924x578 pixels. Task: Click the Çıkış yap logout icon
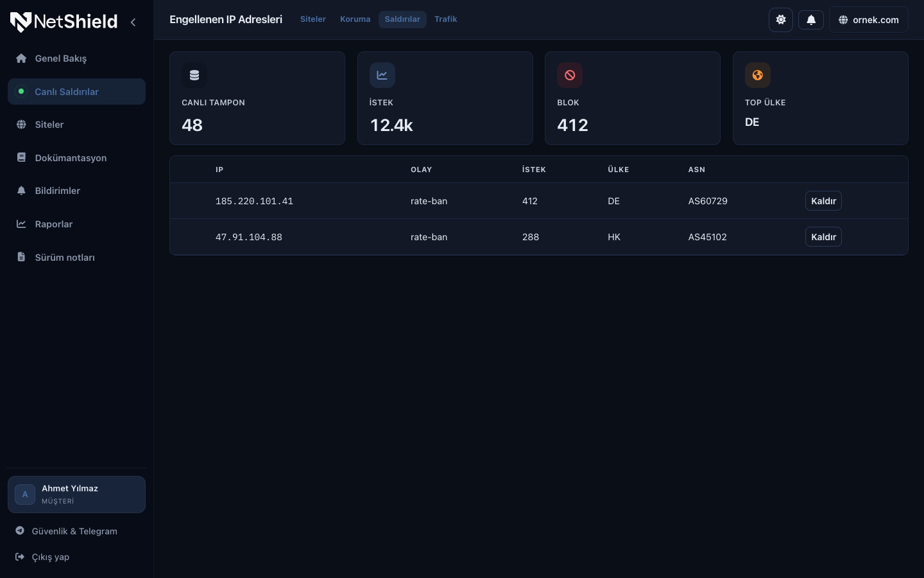pos(20,557)
